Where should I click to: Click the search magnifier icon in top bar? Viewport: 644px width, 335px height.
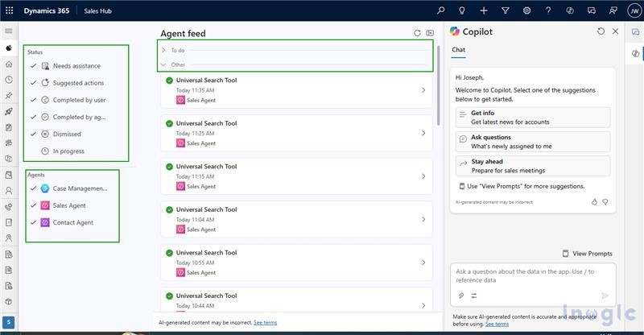[440, 10]
